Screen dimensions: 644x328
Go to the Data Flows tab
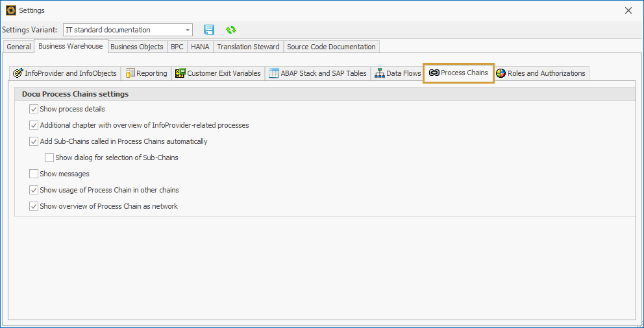397,73
